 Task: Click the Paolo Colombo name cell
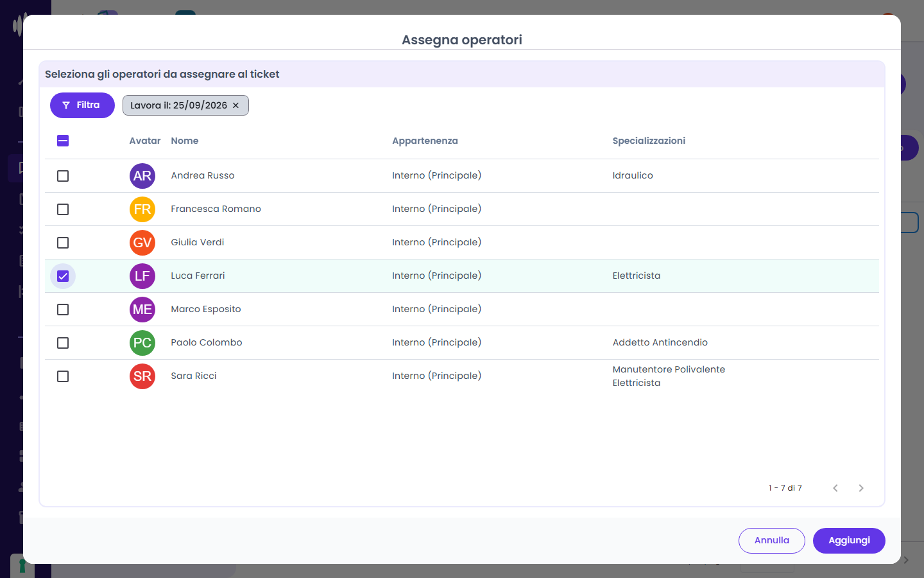click(207, 342)
